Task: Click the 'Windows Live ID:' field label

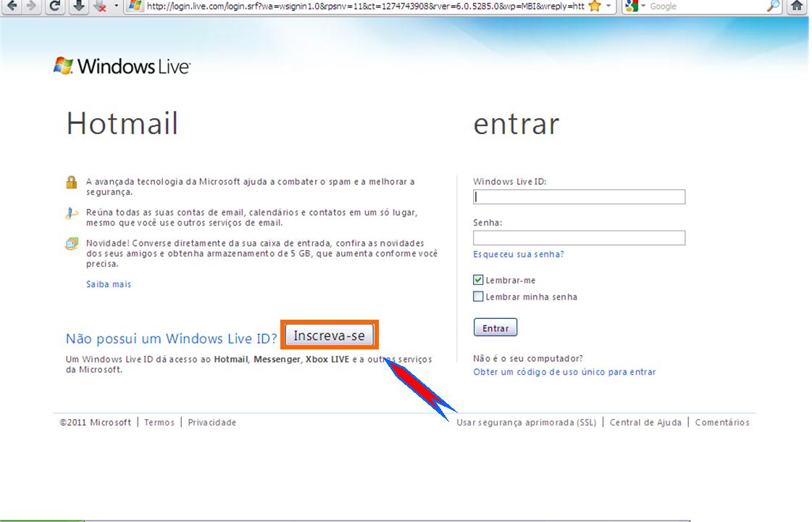Action: [x=509, y=182]
